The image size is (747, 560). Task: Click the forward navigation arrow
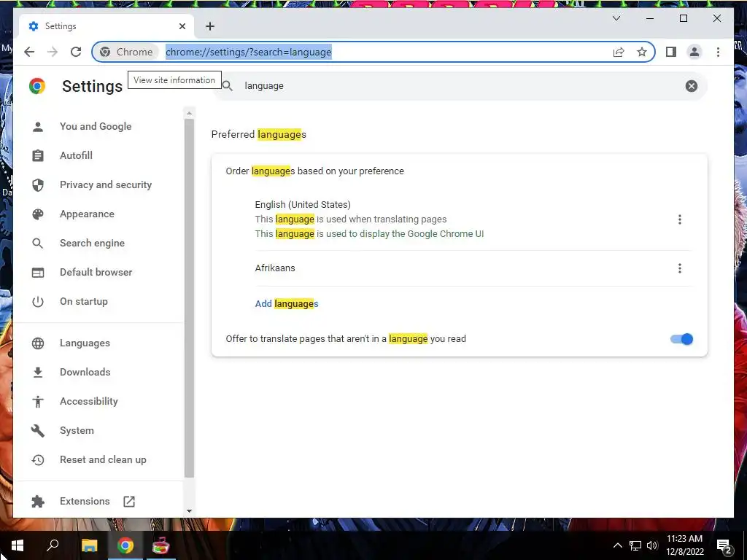pos(53,52)
